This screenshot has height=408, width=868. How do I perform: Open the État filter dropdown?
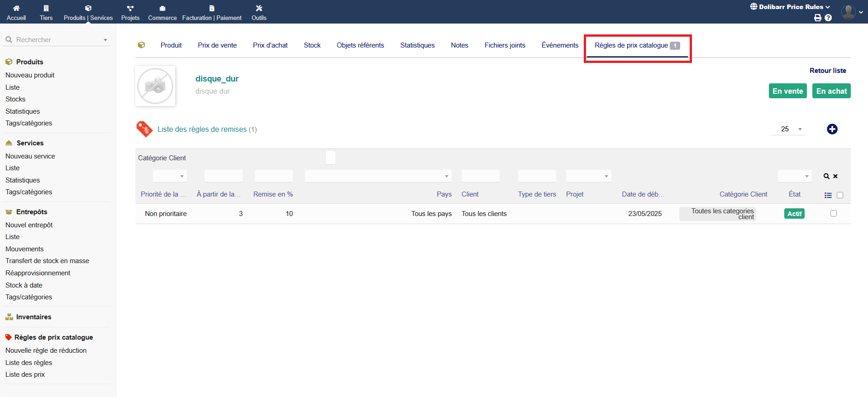point(794,176)
